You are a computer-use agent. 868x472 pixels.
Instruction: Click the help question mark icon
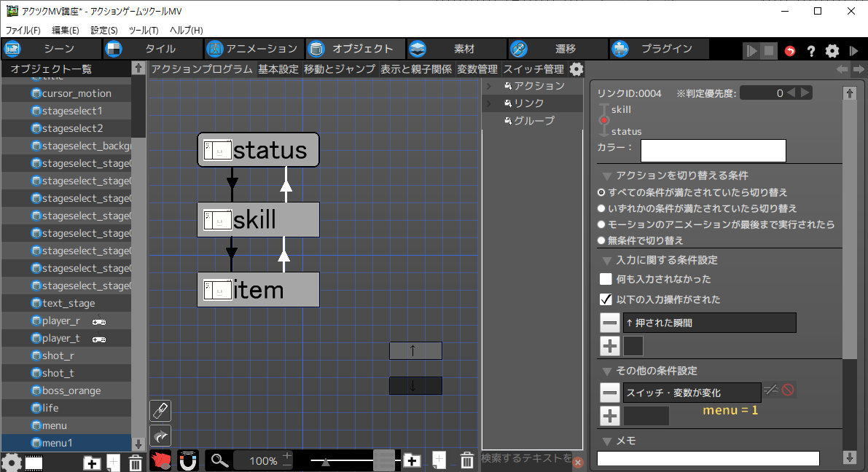[x=810, y=51]
